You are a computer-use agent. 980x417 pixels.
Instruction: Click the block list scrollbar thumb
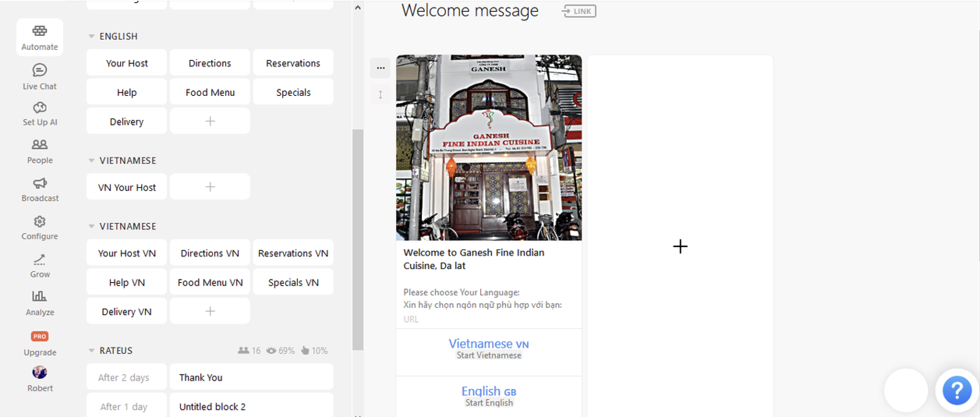[358, 240]
